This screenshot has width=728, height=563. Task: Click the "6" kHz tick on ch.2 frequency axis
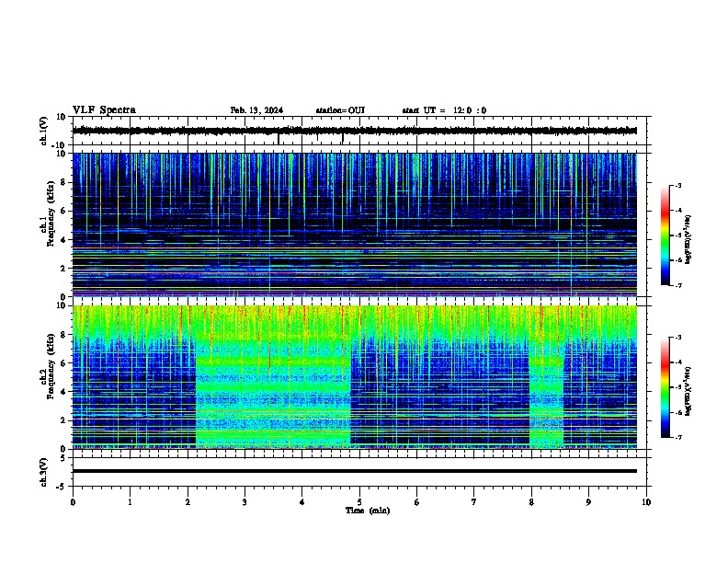[63, 362]
